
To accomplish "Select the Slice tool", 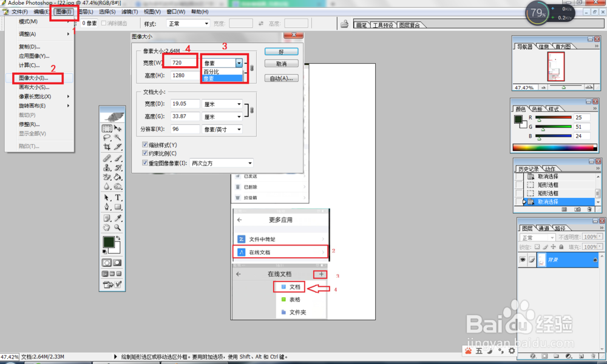I will click(118, 147).
